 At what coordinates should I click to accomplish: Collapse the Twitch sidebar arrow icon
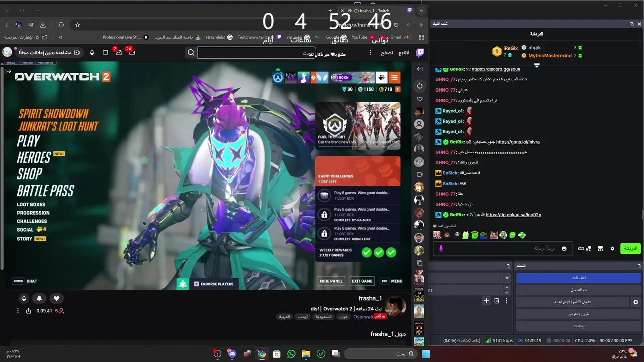420,69
